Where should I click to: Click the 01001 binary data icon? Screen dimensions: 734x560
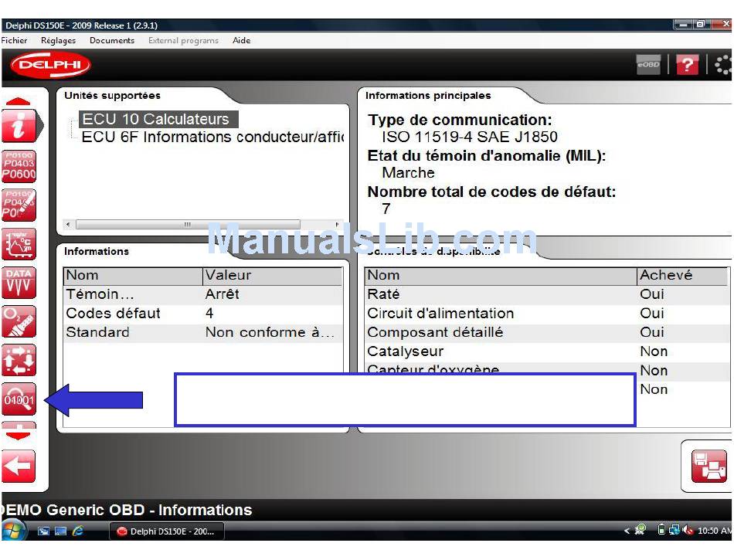[19, 399]
